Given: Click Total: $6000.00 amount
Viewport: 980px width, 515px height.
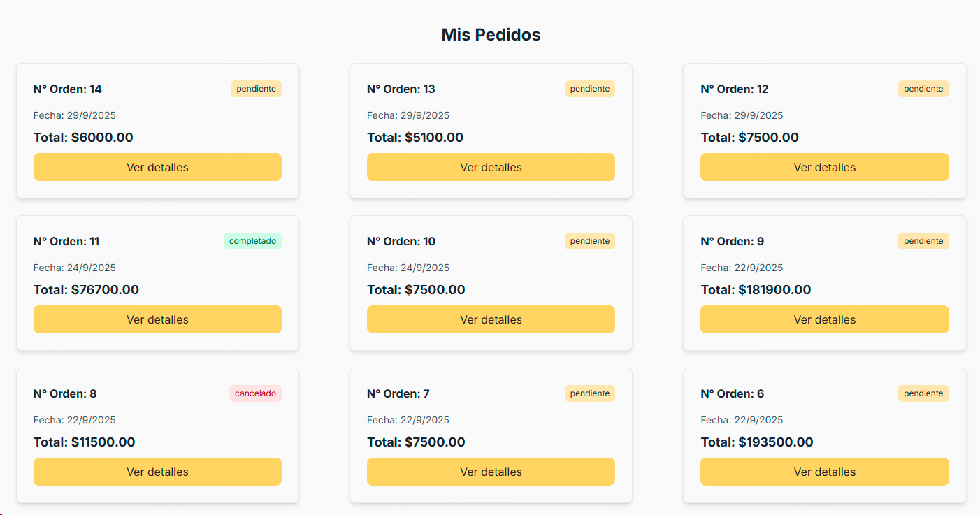Looking at the screenshot, I should [x=83, y=138].
